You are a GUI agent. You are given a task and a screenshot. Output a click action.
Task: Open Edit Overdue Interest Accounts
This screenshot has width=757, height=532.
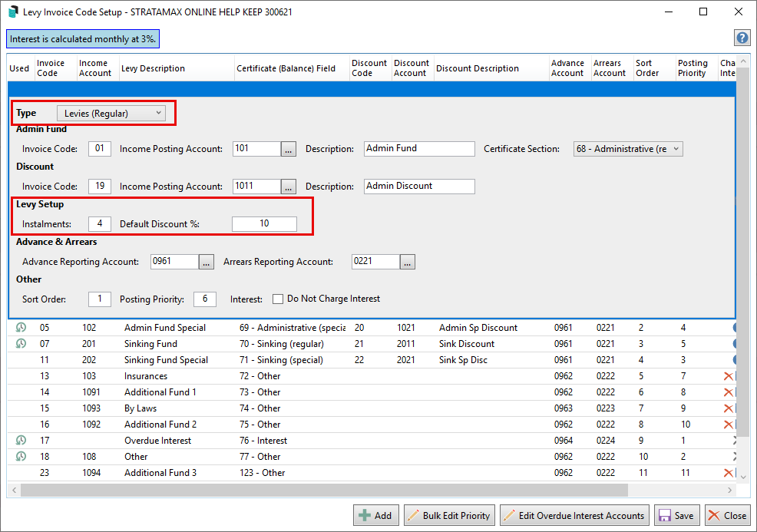coord(574,515)
